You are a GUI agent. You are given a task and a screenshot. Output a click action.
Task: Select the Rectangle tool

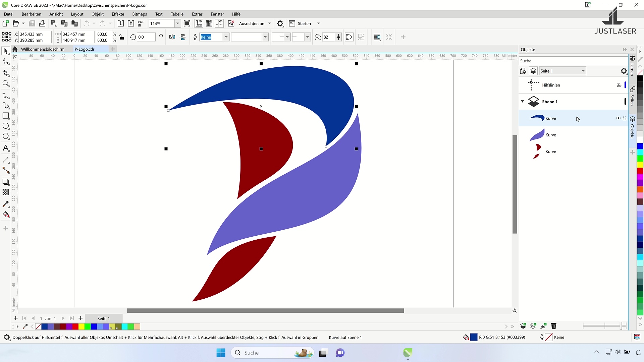pyautogui.click(x=6, y=116)
